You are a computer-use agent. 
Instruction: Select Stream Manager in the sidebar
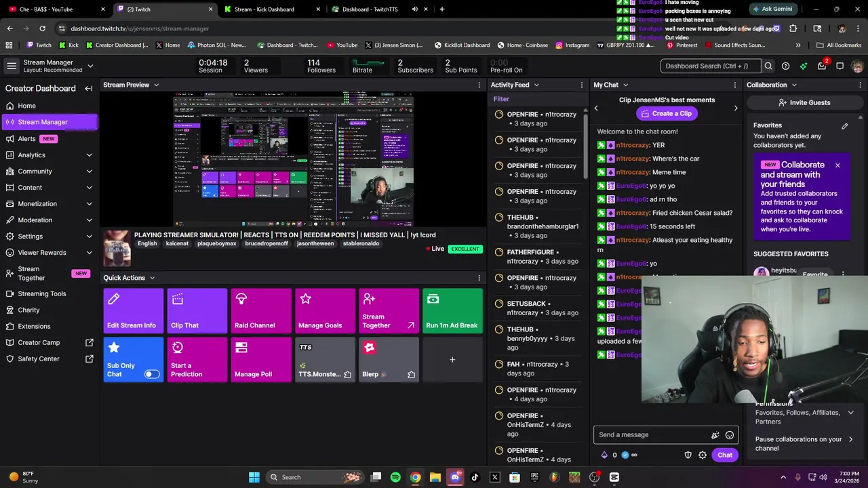49,122
